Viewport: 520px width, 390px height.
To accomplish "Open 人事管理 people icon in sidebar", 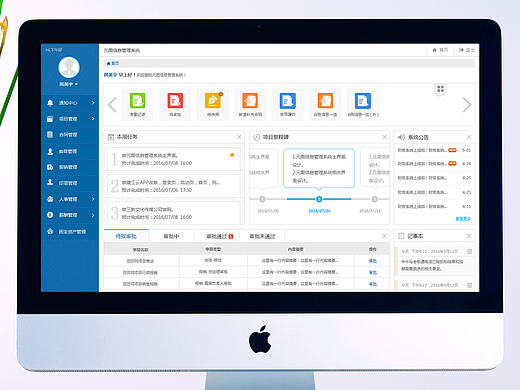I will pyautogui.click(x=50, y=199).
